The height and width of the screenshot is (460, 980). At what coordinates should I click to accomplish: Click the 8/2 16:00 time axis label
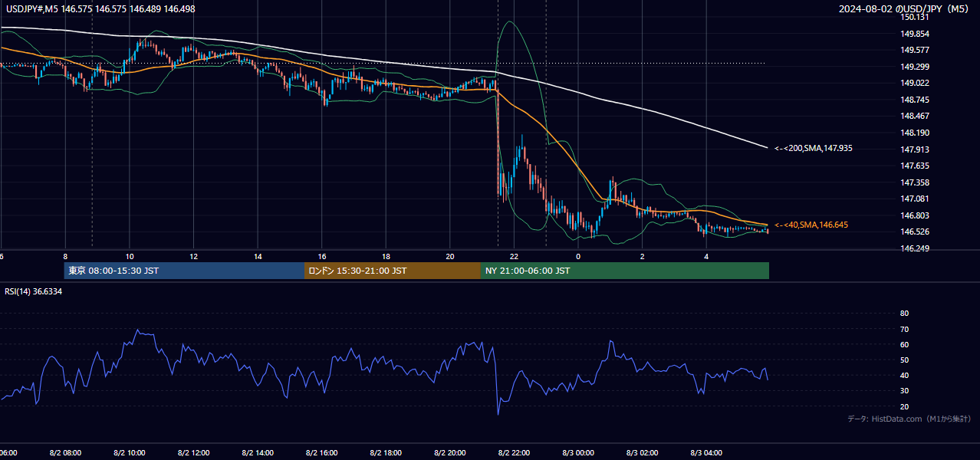point(323,453)
